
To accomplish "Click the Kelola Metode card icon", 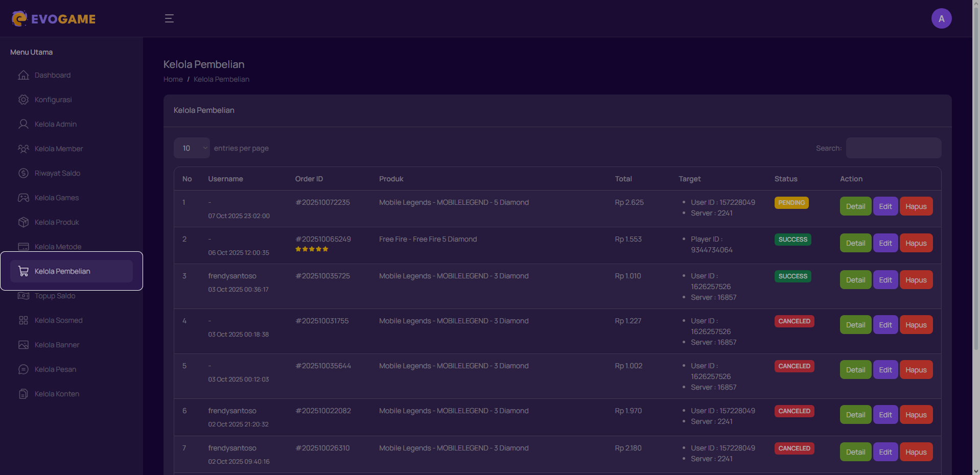I will tap(24, 247).
